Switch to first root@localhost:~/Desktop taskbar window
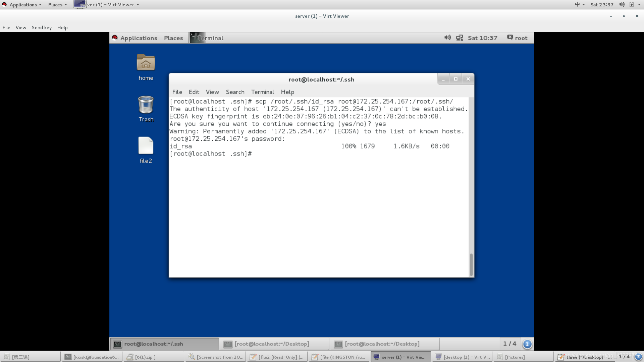Viewport: 644px width, 362px height. (274, 344)
